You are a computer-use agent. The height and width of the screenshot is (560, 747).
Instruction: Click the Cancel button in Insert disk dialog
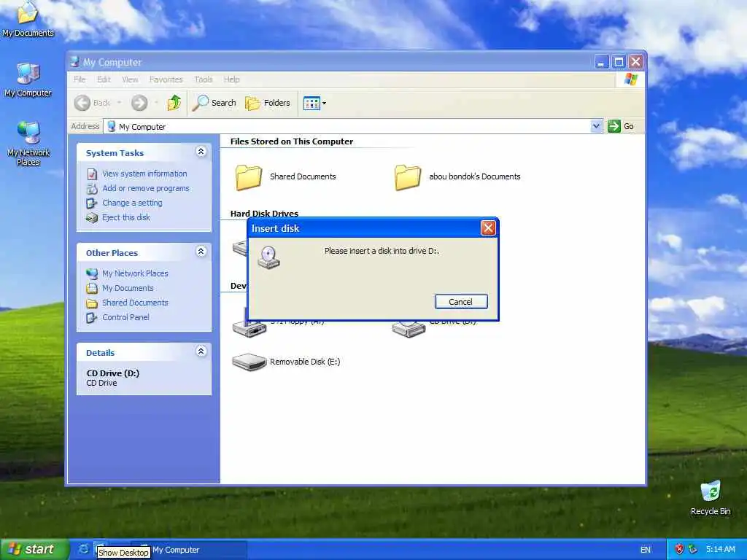461,301
